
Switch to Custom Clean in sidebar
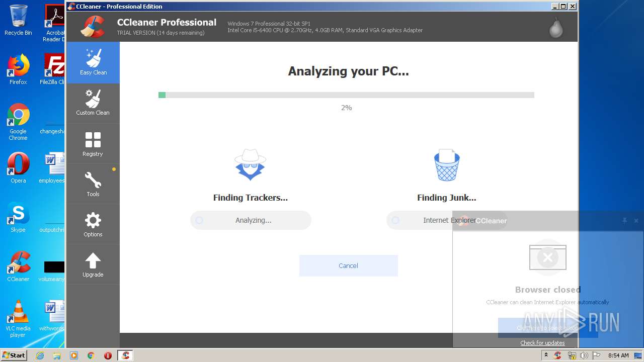pyautogui.click(x=93, y=103)
